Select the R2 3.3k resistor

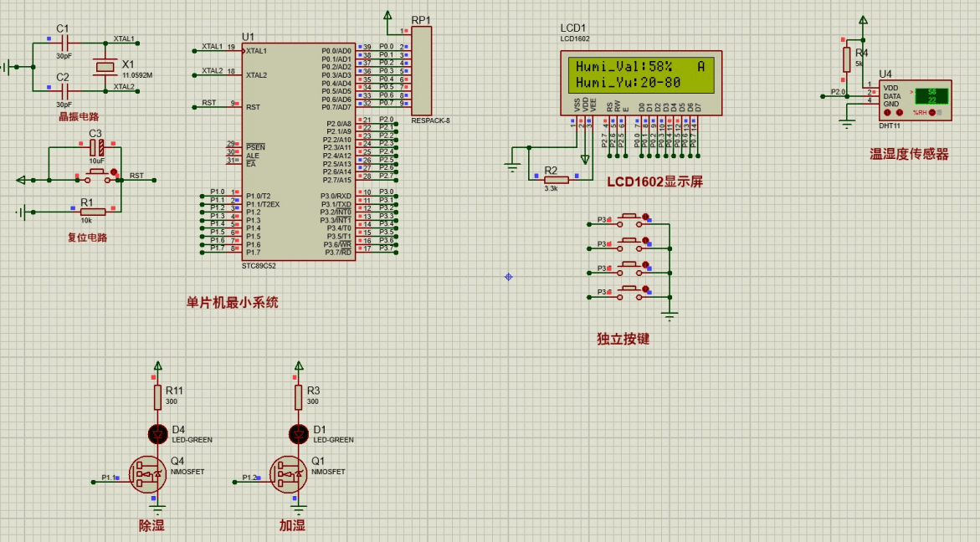(x=557, y=179)
